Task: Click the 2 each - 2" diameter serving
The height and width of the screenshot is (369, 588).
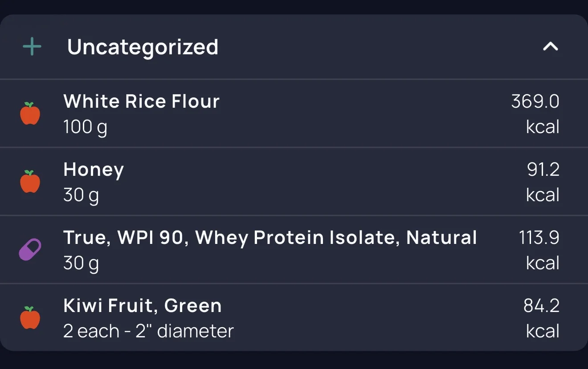Action: coord(148,331)
